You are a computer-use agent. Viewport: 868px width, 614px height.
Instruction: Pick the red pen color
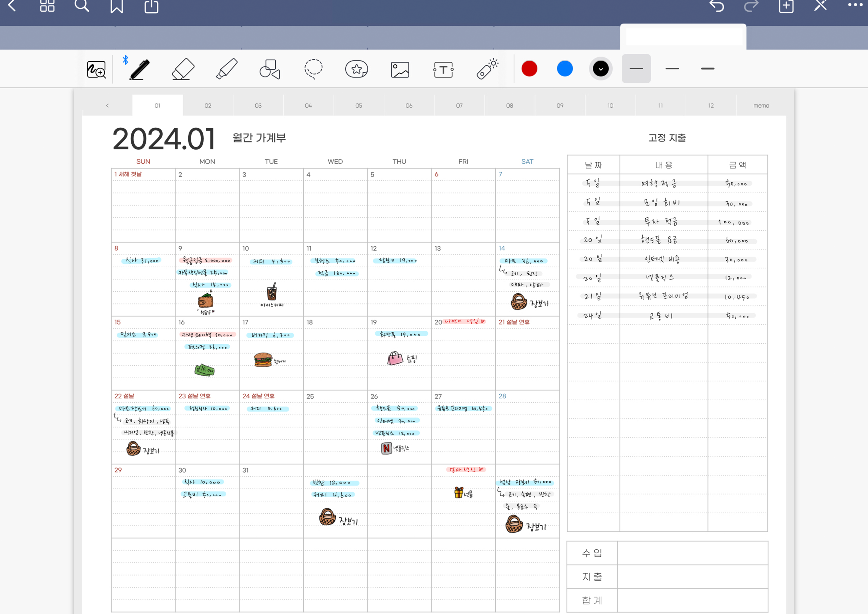(529, 69)
